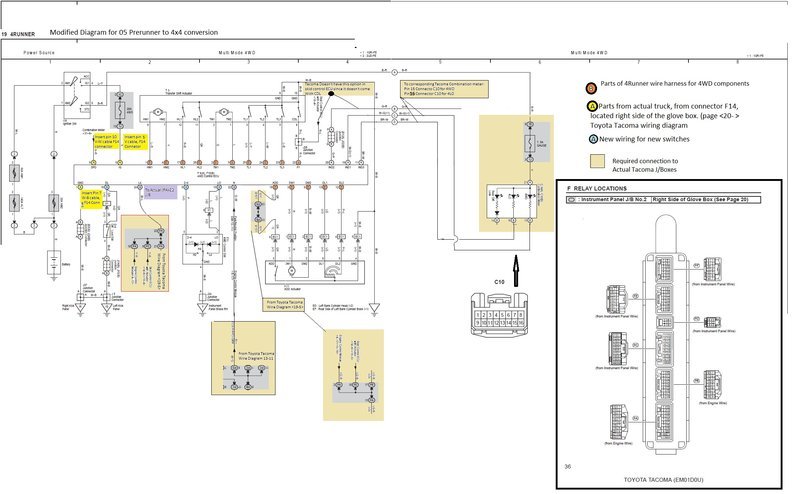
Task: Click the Left Kick Panel ground symbol
Action: tap(107, 308)
